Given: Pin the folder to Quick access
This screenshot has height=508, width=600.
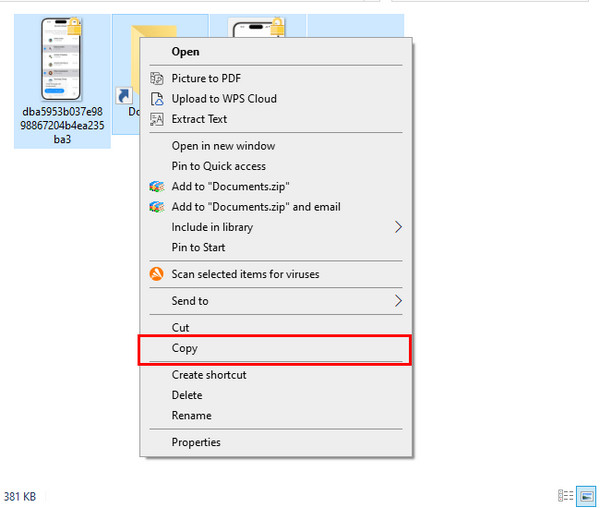Looking at the screenshot, I should click(219, 166).
